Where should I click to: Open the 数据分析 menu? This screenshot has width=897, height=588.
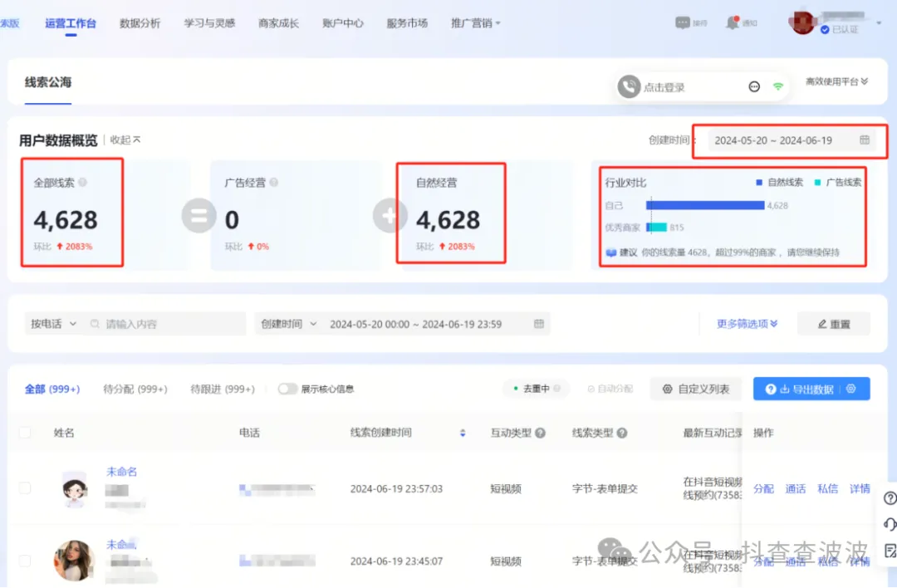tap(140, 23)
